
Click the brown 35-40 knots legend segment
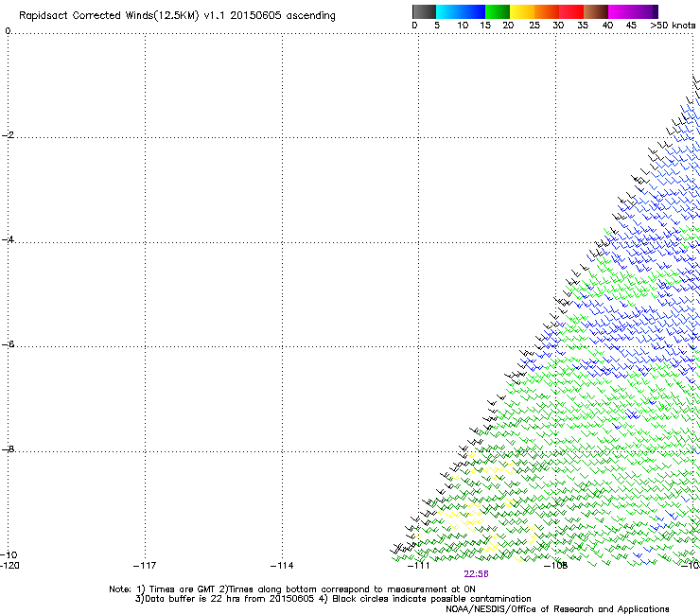click(x=596, y=11)
